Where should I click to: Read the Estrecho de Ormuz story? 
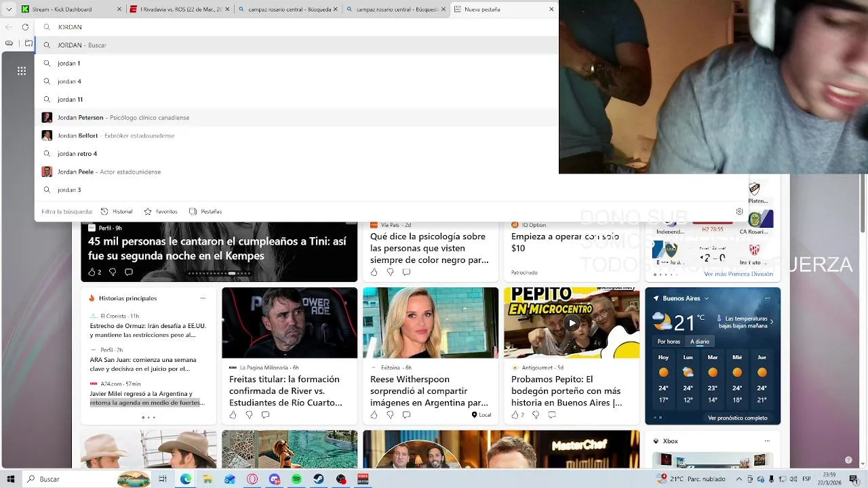click(x=148, y=330)
